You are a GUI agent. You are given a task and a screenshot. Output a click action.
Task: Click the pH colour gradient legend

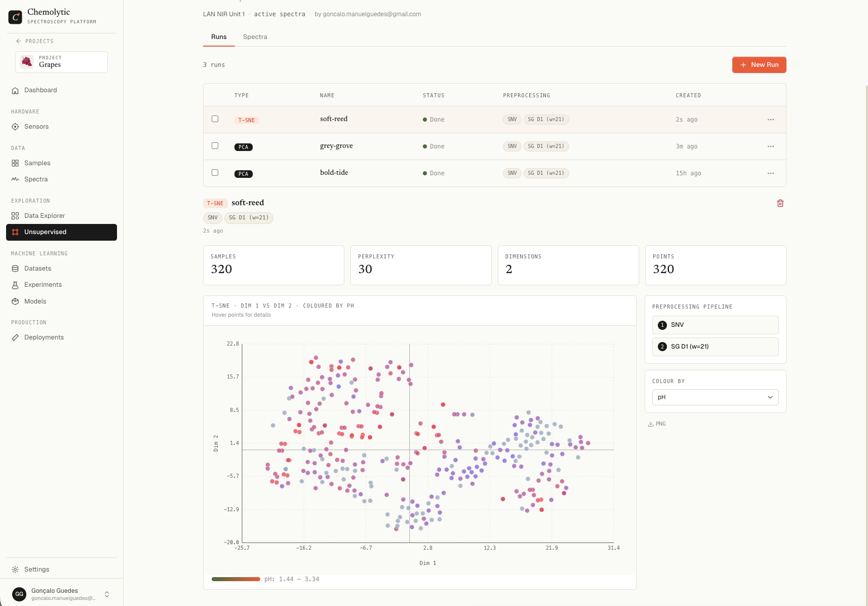coord(236,579)
